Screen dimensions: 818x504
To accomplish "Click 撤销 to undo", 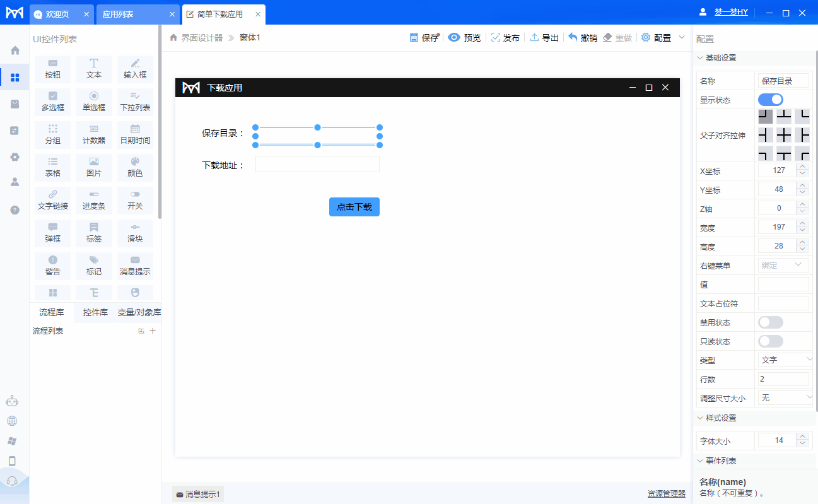I will click(583, 38).
